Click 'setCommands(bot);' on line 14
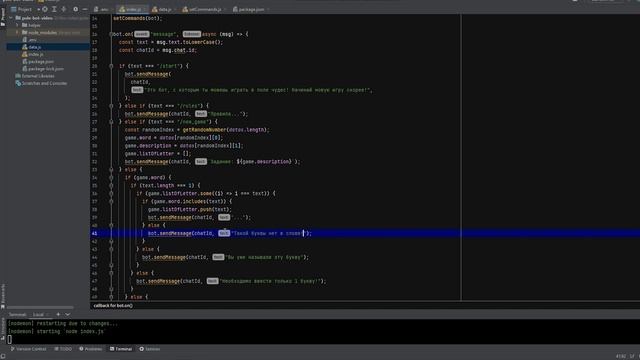The image size is (640, 360). 138,18
